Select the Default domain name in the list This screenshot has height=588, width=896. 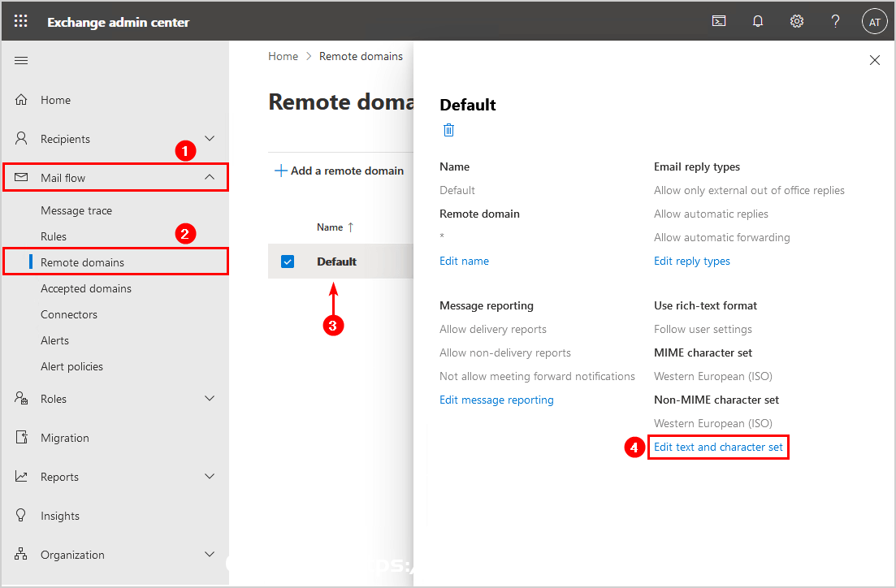(336, 262)
